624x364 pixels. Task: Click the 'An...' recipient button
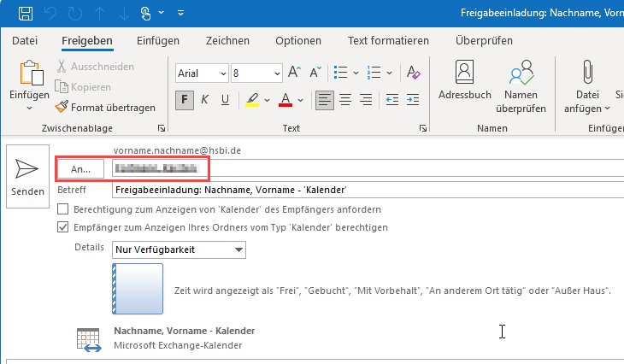[x=80, y=169]
